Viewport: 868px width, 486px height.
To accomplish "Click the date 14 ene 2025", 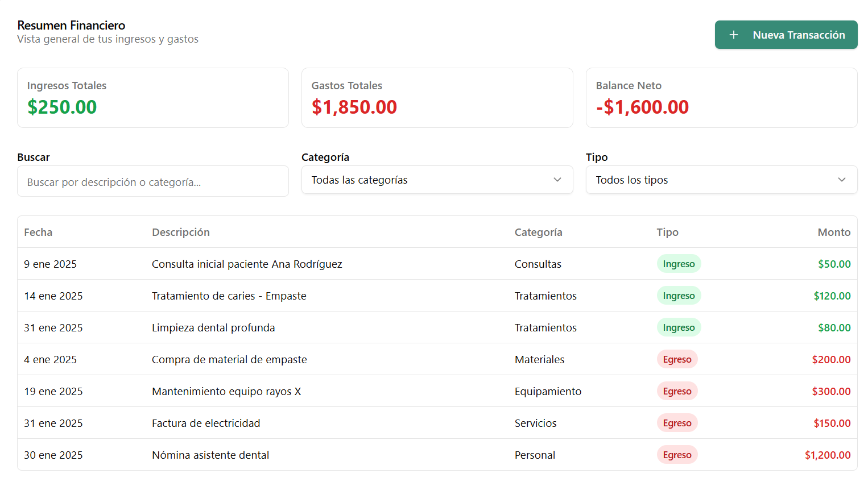I will coord(53,296).
